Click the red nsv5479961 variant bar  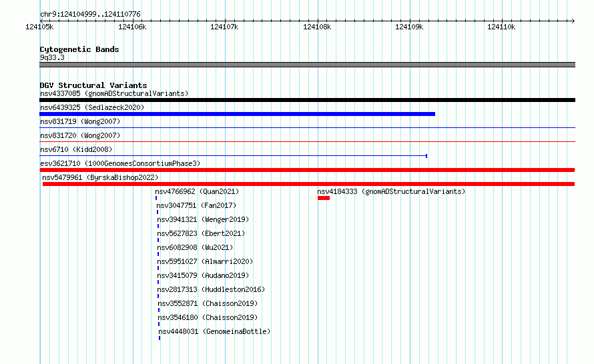pos(309,184)
